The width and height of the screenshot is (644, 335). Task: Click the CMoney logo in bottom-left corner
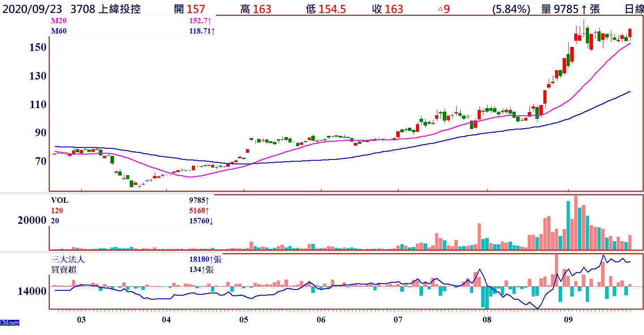pos(9,322)
